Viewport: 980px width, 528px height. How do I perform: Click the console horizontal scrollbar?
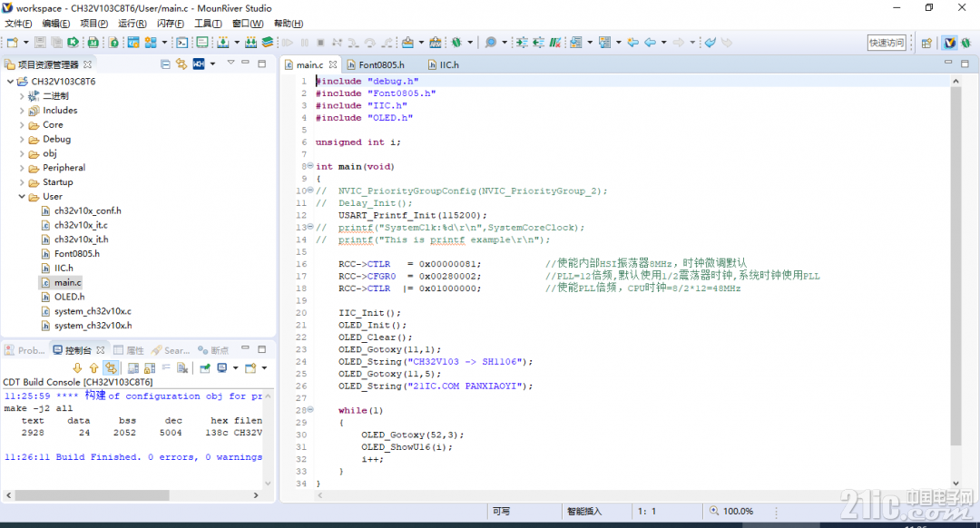pyautogui.click(x=92, y=495)
